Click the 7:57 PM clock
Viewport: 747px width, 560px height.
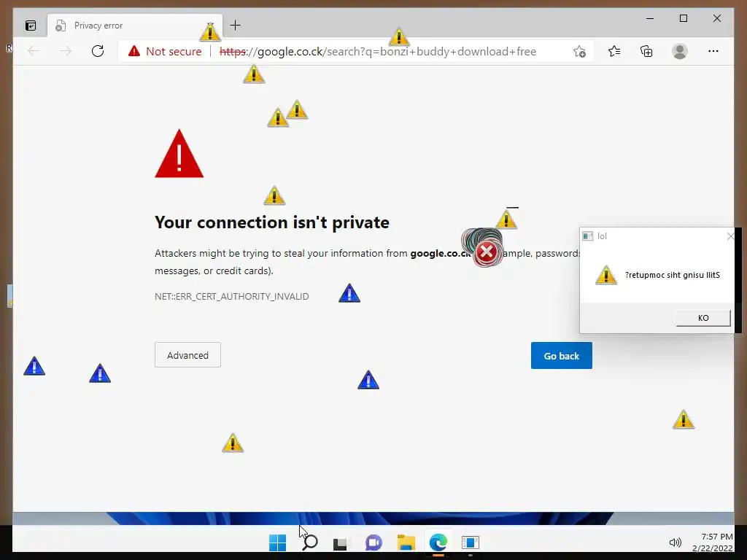716,537
